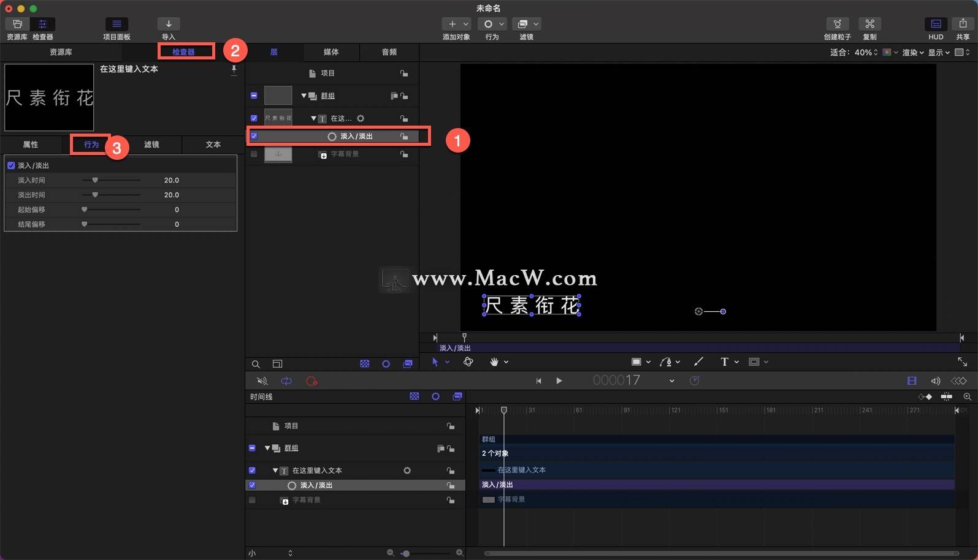Enable the 字幕背景 checkbox in timeline list
The width and height of the screenshot is (978, 560).
252,500
